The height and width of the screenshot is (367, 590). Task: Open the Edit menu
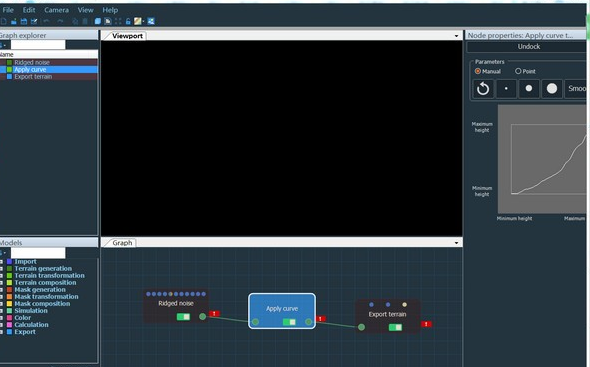pyautogui.click(x=29, y=10)
